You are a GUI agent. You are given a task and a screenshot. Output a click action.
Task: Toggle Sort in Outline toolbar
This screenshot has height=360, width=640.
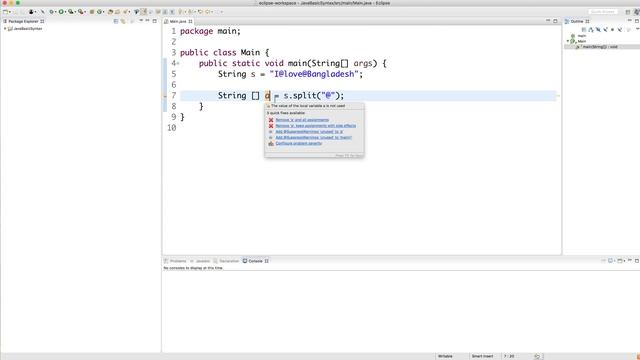point(591,29)
